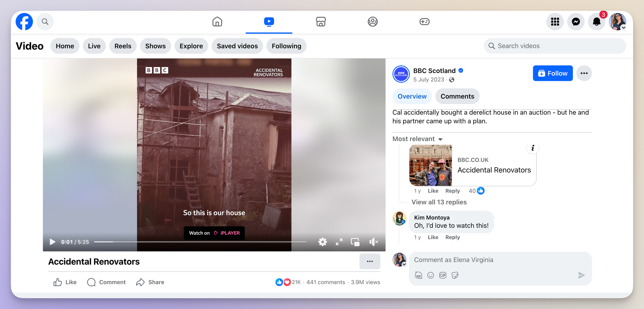Open the 5 July 2023 post date

(429, 80)
